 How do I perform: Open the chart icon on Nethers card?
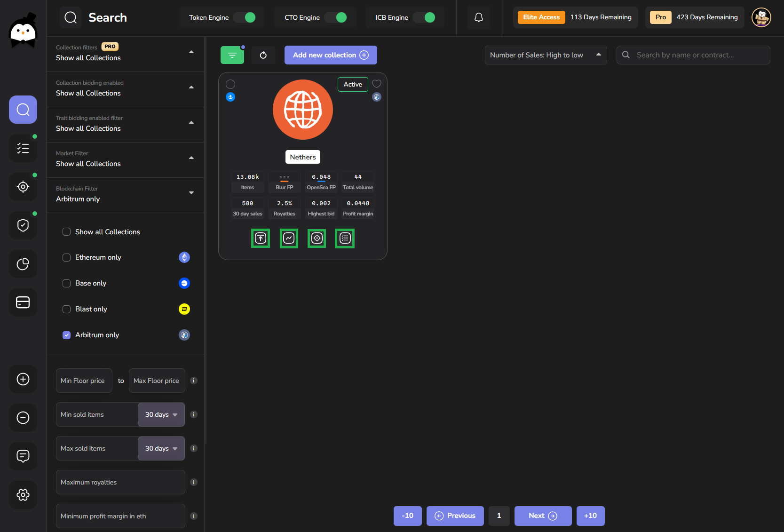point(289,238)
